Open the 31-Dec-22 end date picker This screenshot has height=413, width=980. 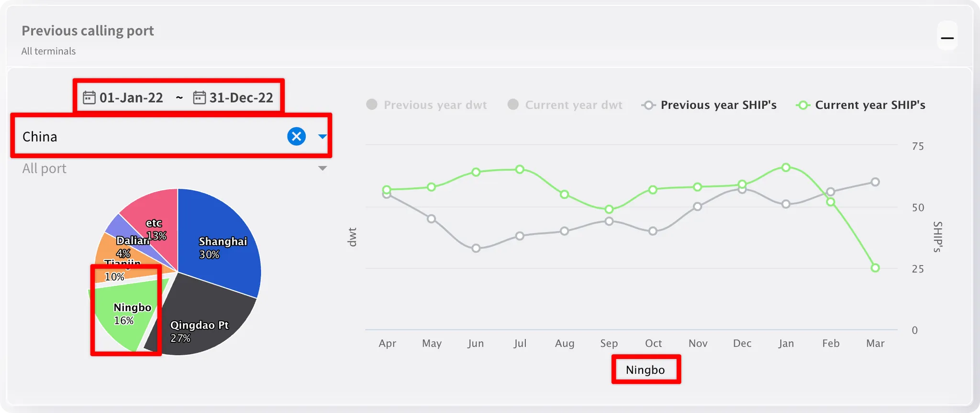tap(241, 98)
